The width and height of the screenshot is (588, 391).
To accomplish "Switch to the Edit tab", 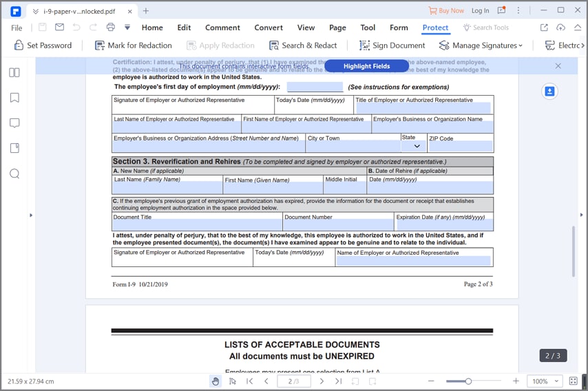I will pos(184,28).
